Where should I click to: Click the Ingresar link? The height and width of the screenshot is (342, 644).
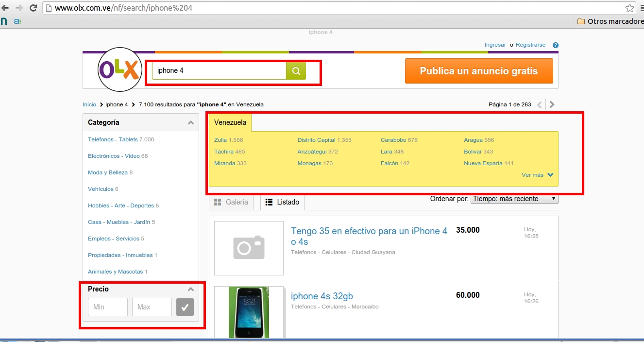coord(495,45)
